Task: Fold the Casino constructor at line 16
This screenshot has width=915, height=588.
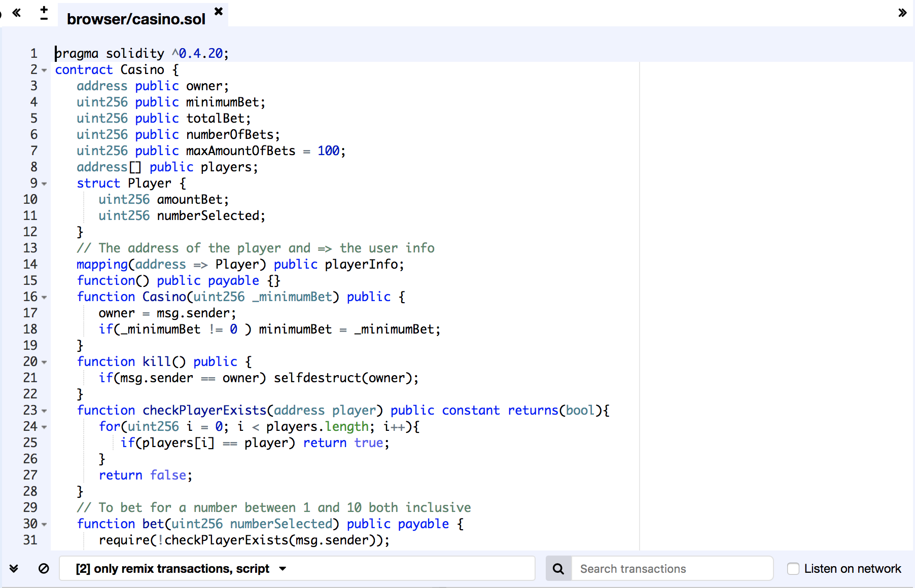Action: point(44,298)
